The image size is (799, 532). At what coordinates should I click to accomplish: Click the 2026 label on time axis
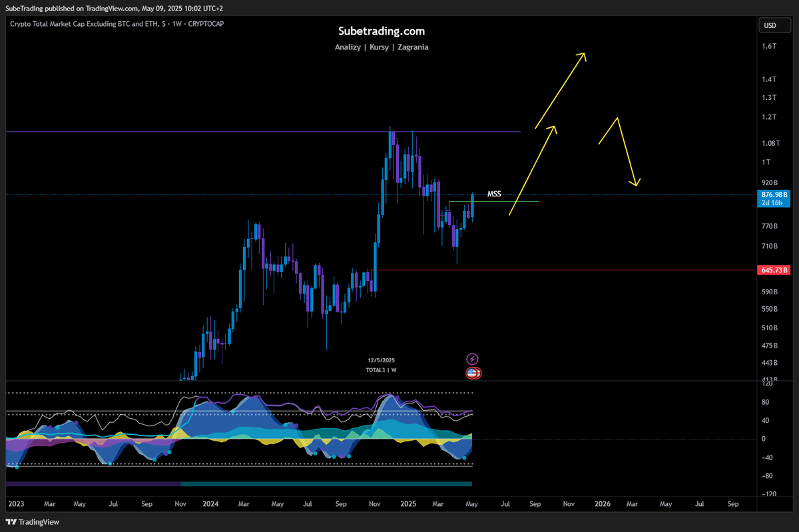pyautogui.click(x=601, y=504)
